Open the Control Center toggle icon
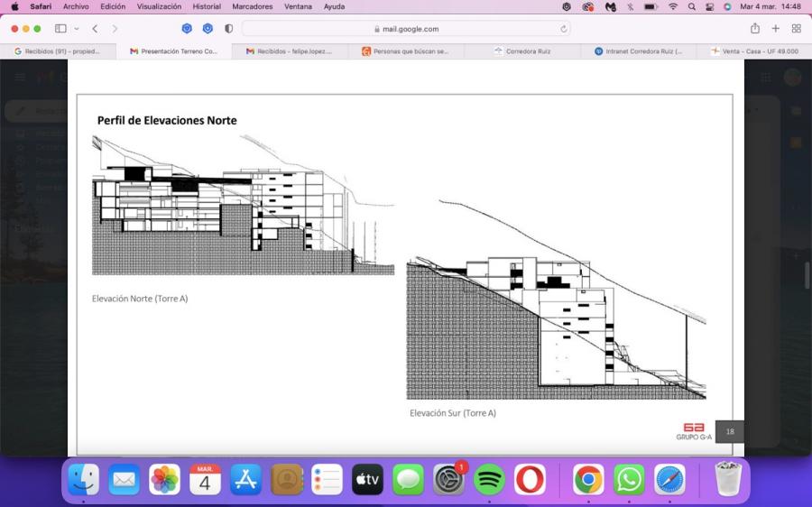The height and width of the screenshot is (507, 812). click(709, 6)
